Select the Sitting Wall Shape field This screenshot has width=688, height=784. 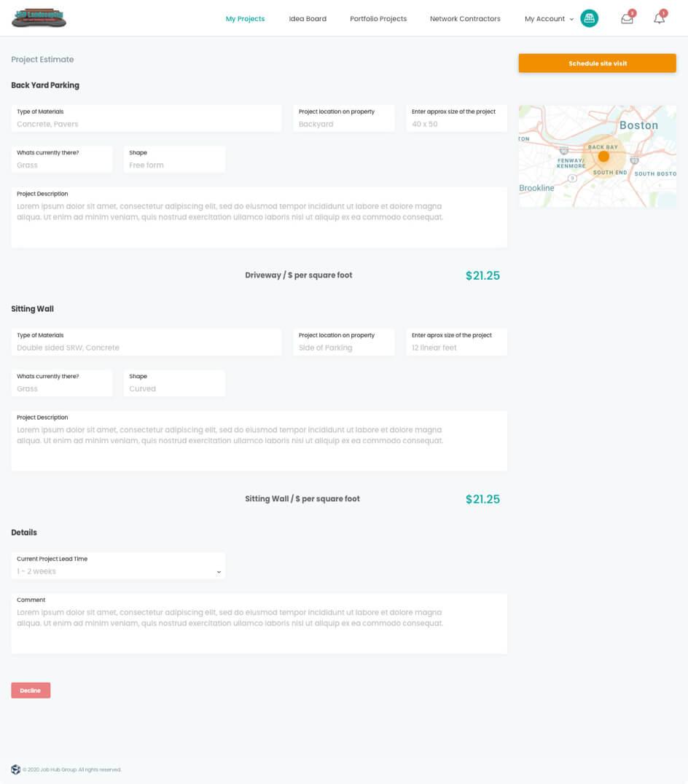click(174, 383)
